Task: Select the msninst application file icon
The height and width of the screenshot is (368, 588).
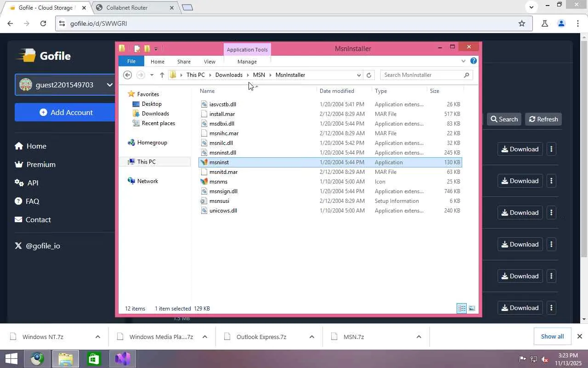Action: (x=204, y=162)
